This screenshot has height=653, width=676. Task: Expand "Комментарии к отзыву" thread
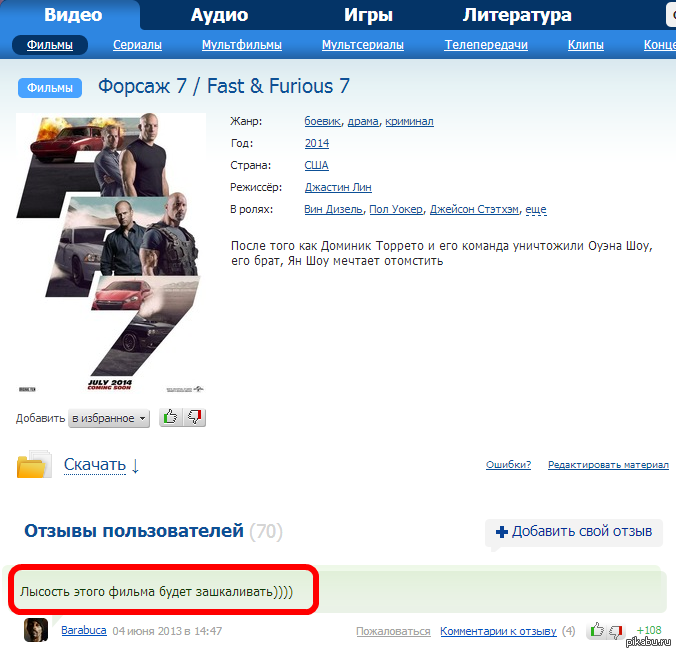(x=498, y=632)
